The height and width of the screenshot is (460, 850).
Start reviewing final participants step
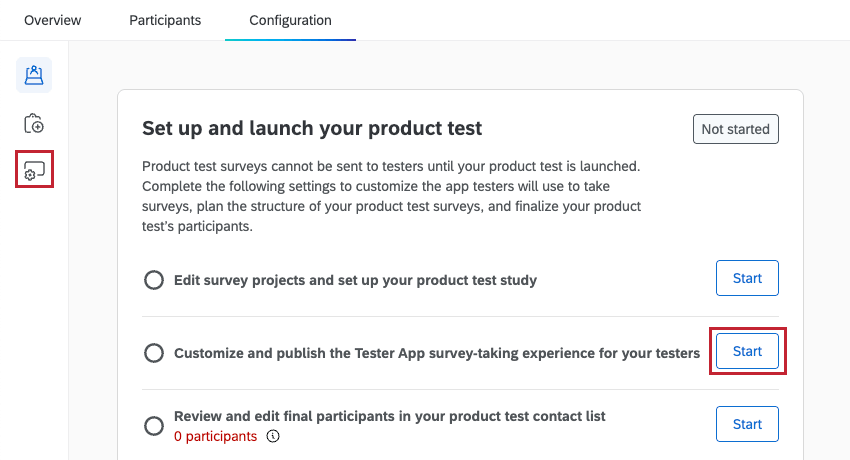pos(747,424)
